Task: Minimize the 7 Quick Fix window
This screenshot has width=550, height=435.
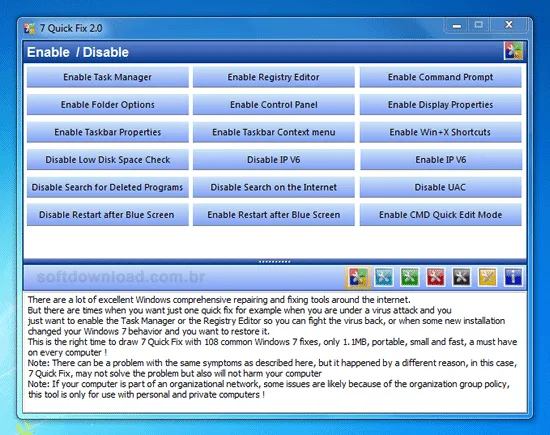Action: [x=457, y=25]
